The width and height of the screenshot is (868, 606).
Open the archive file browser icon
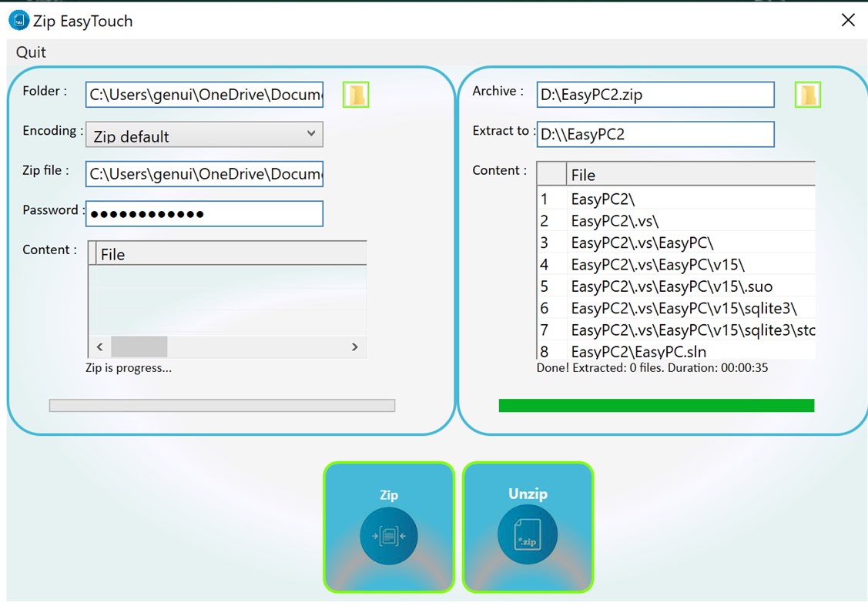click(x=807, y=94)
